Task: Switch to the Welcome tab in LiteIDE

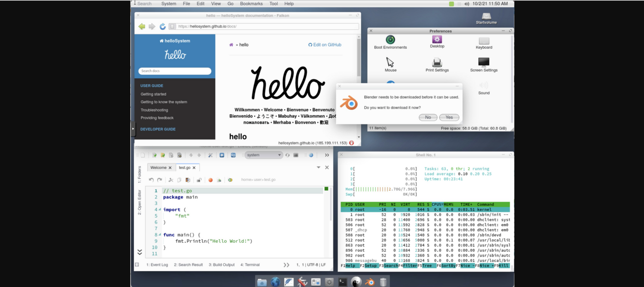Action: [x=161, y=168]
